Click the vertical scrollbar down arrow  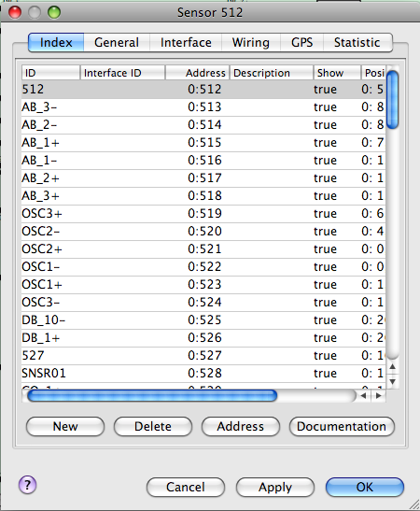point(393,381)
